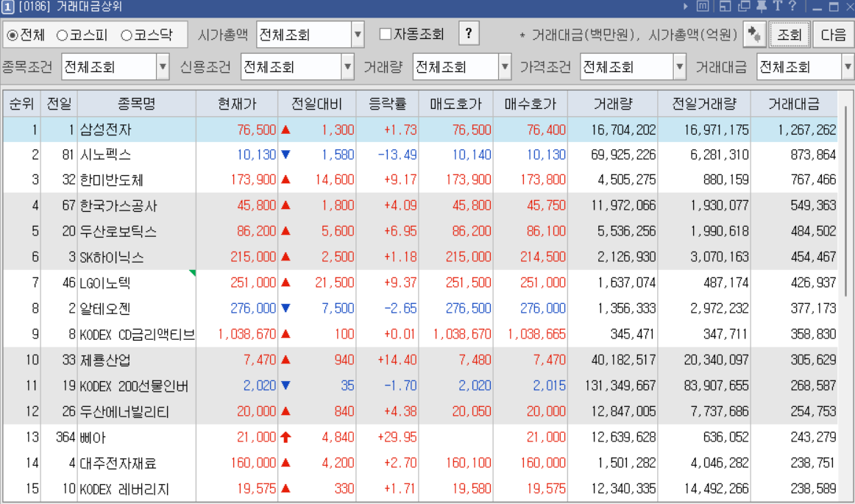
Task: Select the 한미반도체 stock name
Action: 112,180
